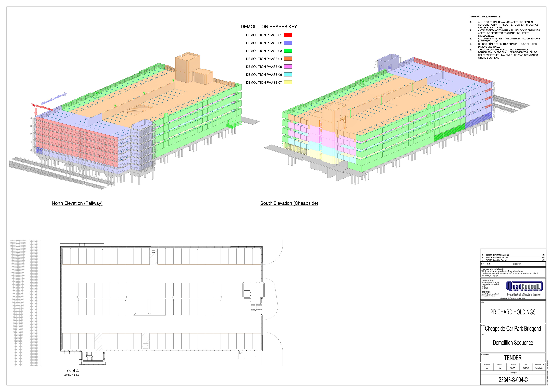
Task: Click the GENERAL REQUIREMENTS heading
Action: click(485, 17)
